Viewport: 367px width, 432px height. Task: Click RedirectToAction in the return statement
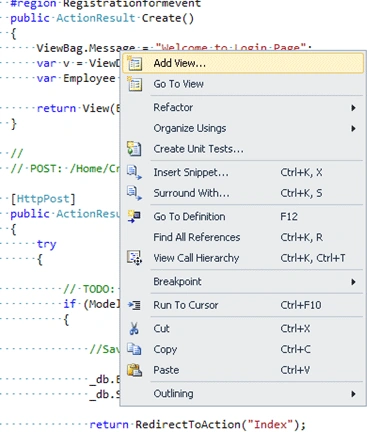(x=188, y=424)
